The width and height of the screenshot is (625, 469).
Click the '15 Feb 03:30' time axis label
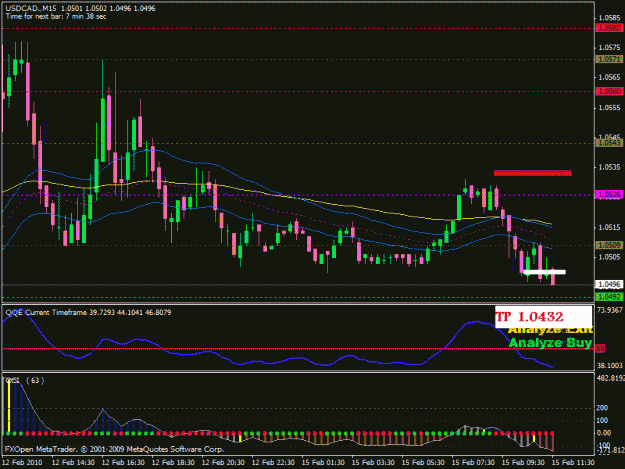tap(373, 463)
